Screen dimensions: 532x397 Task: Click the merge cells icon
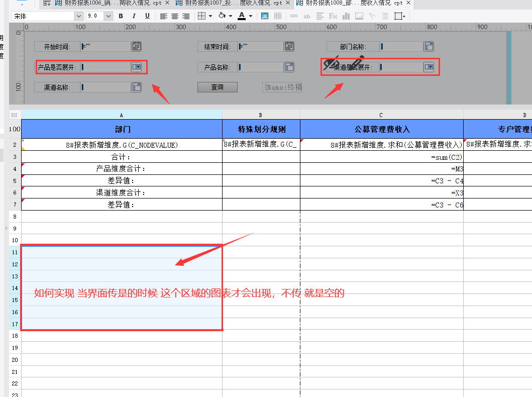(x=265, y=16)
